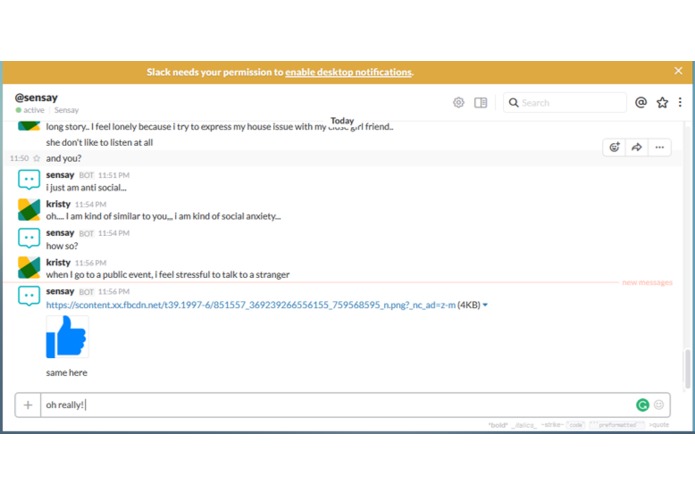Collapse the image preview dropdown arrow

click(x=485, y=305)
